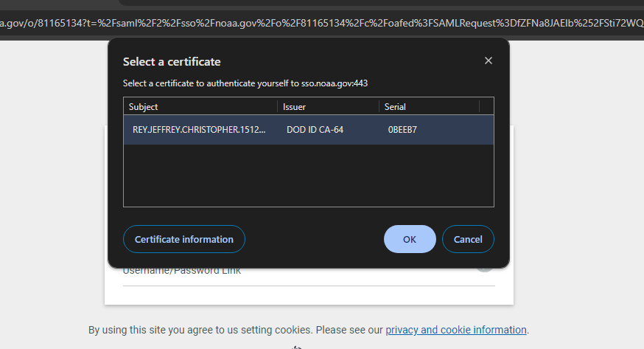Click empty area of the certificate list

(308, 176)
